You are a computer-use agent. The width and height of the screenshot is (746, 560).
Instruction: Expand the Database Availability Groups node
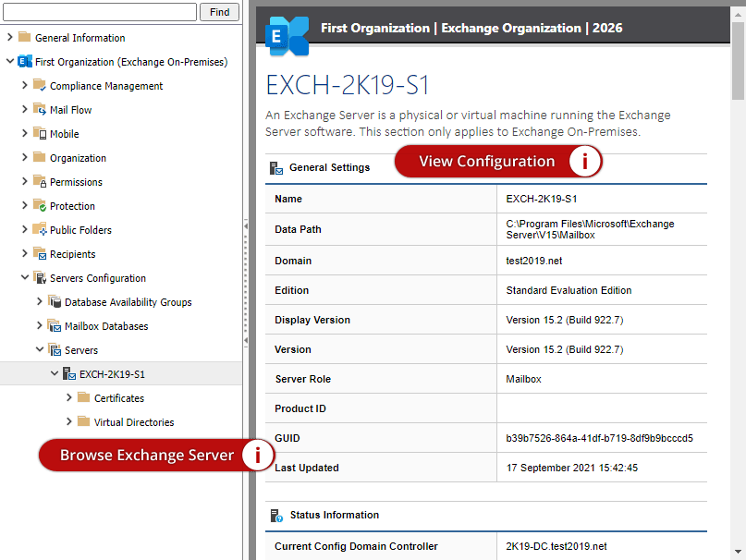click(40, 301)
